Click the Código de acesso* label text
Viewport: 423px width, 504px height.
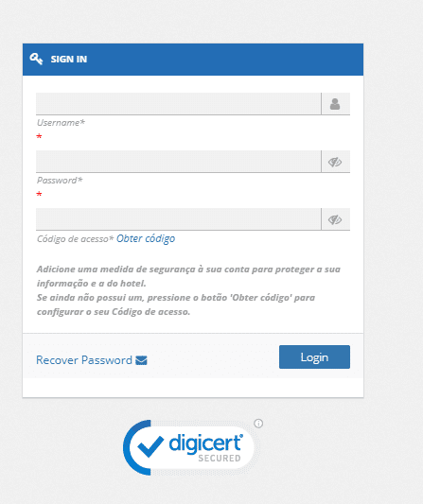pos(76,239)
